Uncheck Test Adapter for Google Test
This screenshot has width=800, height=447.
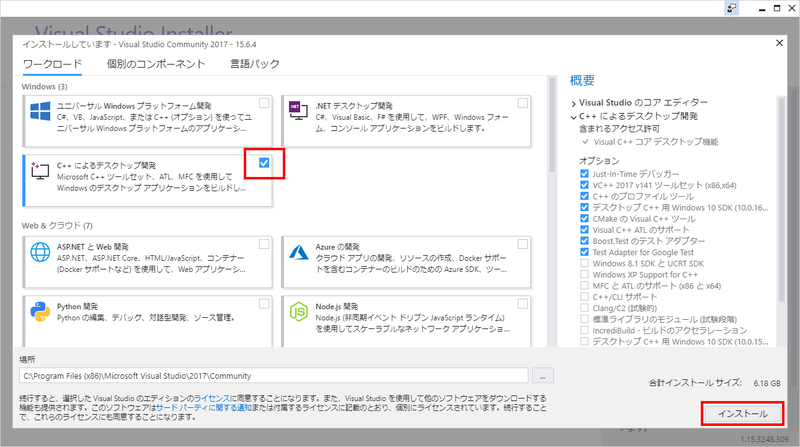(584, 252)
